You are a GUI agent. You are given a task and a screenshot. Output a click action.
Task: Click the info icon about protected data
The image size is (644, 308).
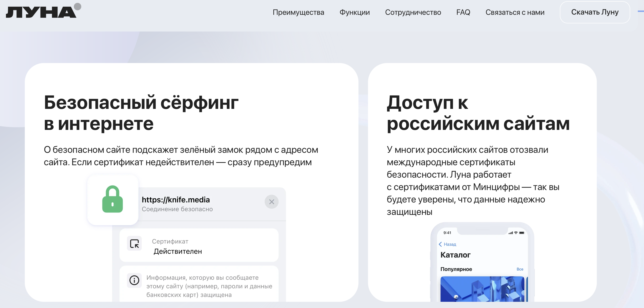pyautogui.click(x=134, y=280)
